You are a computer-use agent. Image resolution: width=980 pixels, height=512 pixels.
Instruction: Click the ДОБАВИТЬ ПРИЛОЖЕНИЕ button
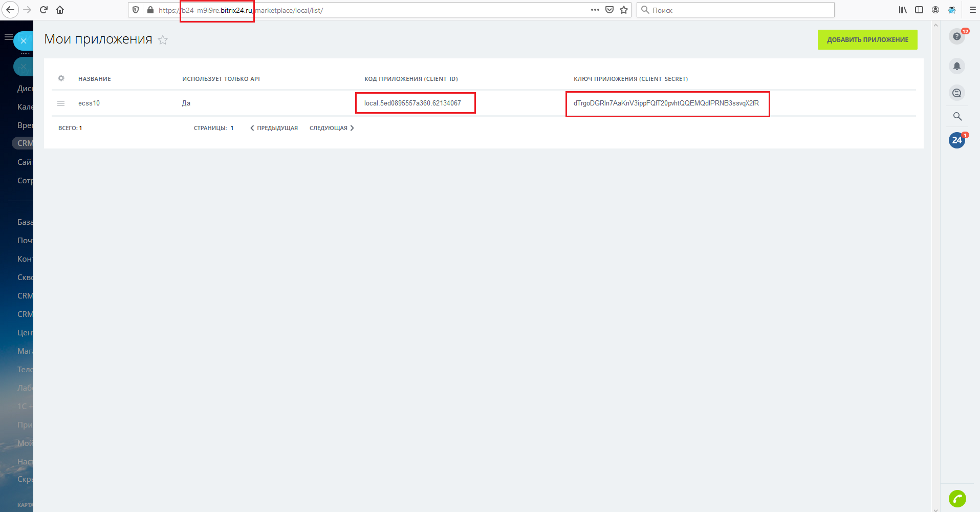867,40
